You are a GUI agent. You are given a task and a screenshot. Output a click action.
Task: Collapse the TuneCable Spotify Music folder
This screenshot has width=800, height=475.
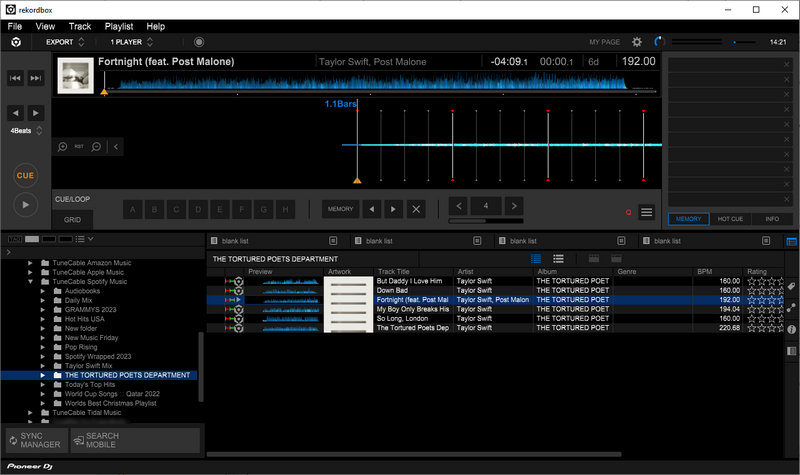point(31,281)
